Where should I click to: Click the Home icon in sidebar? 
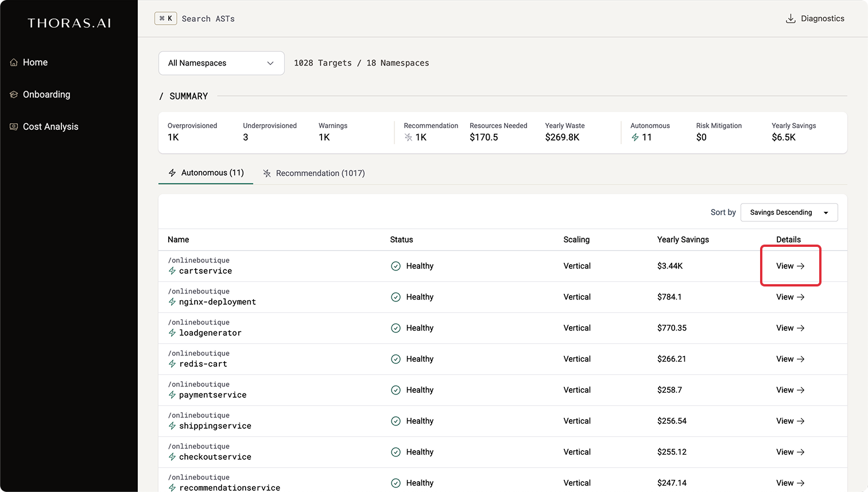coord(14,63)
